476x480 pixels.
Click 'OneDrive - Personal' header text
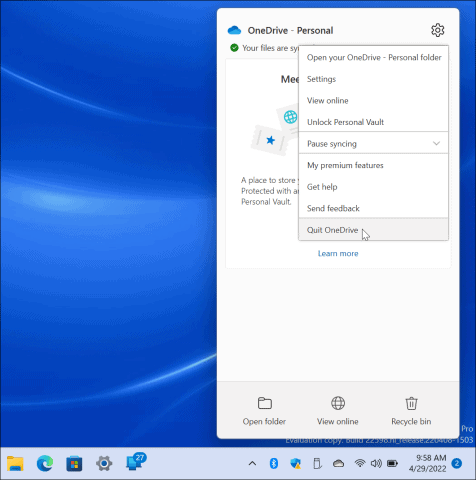point(290,31)
